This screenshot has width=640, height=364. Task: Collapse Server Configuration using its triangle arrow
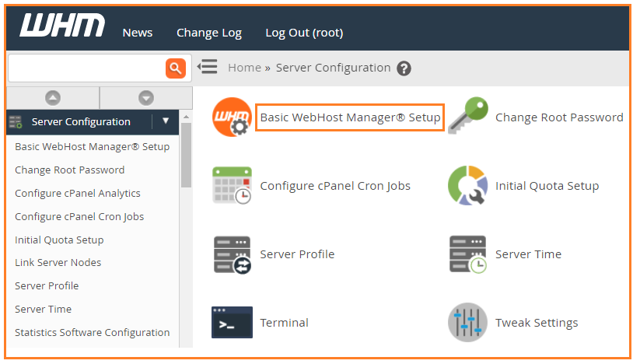pyautogui.click(x=166, y=121)
